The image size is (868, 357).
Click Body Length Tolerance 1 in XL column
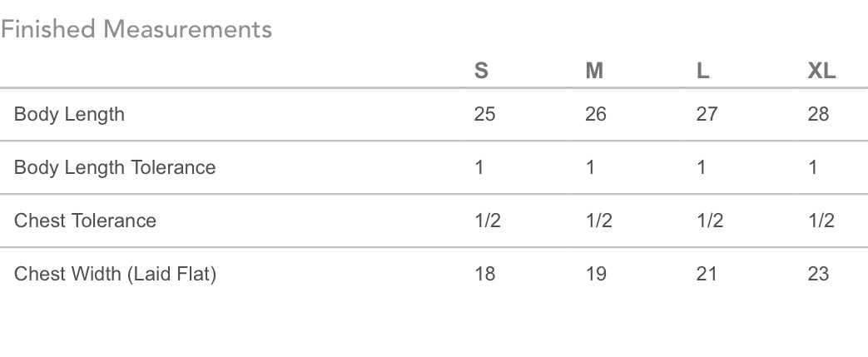pyautogui.click(x=813, y=167)
